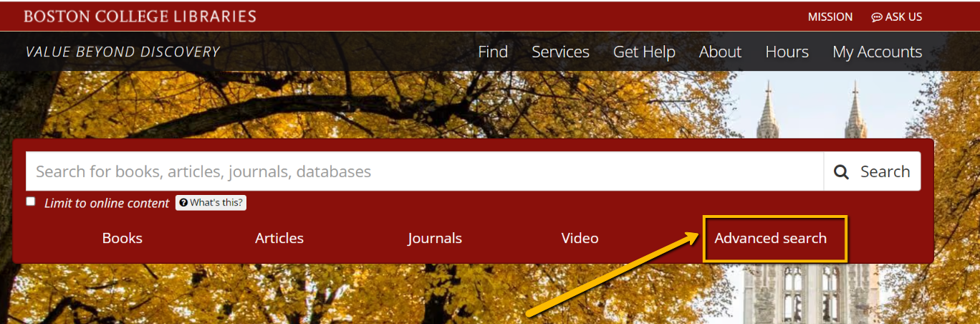
Task: Enable Limit to online content checkbox
Action: 31,201
